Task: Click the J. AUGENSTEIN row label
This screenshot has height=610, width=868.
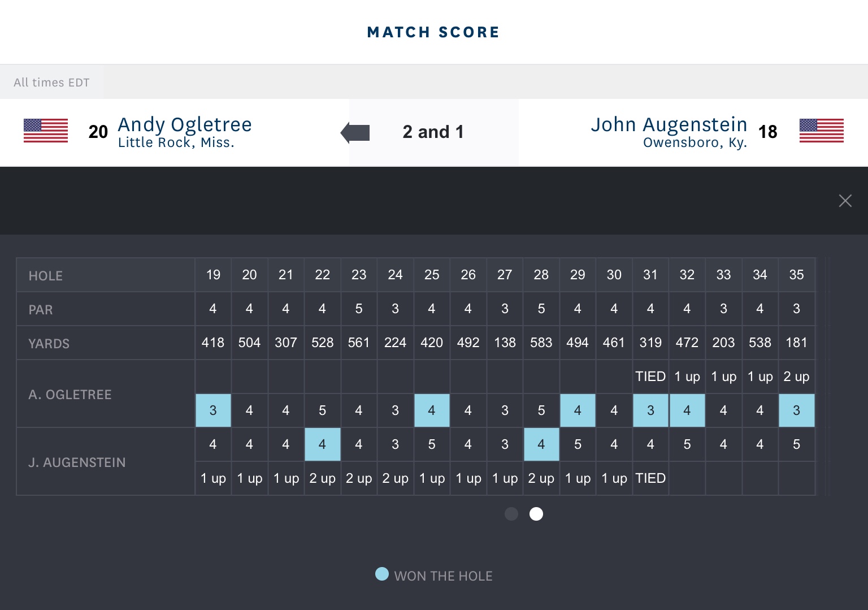Action: (x=77, y=462)
